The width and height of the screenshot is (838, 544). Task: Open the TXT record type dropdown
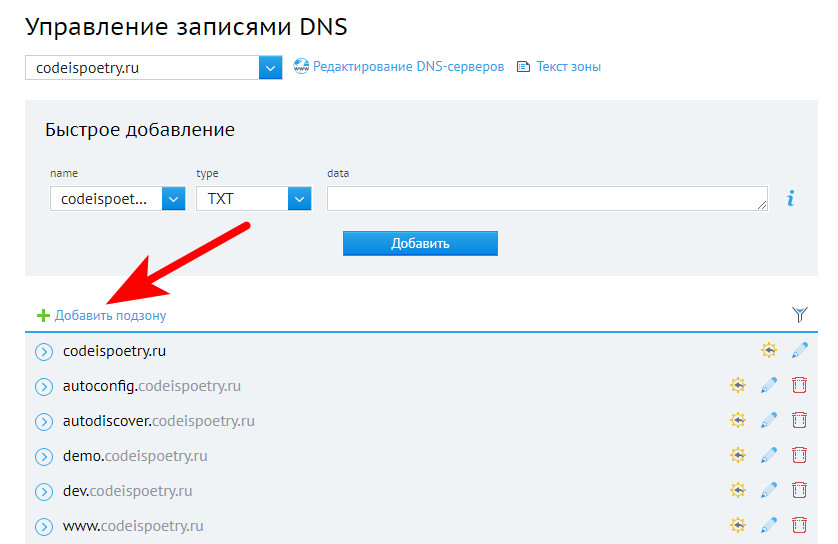tap(253, 199)
